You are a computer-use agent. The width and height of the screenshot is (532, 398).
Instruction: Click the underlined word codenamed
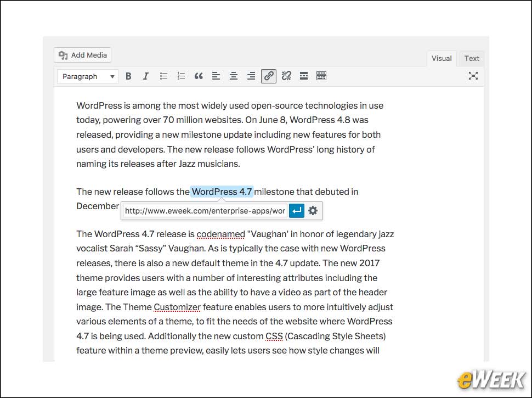pyautogui.click(x=220, y=234)
